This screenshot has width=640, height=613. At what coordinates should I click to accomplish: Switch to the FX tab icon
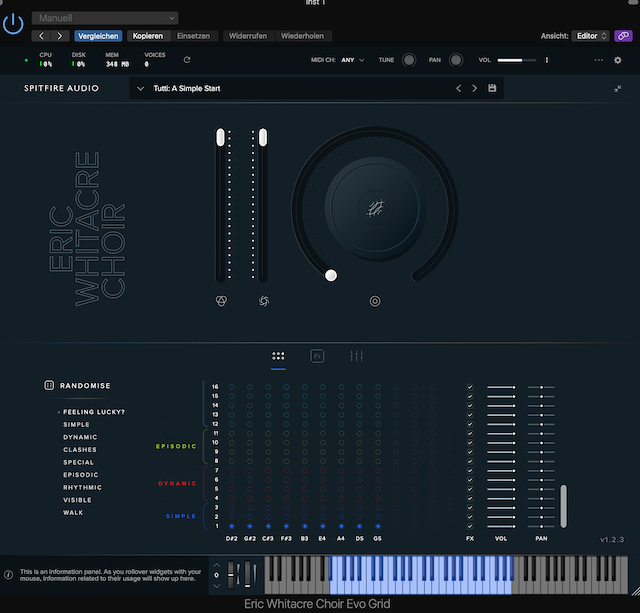click(317, 356)
